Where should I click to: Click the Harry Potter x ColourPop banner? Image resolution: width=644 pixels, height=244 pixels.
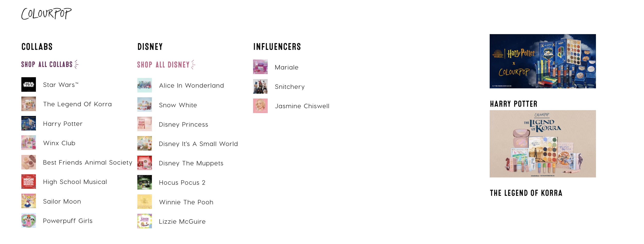(543, 61)
